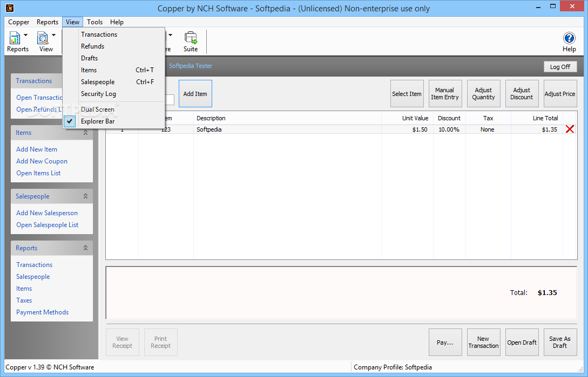
Task: Click the Tax column header
Action: pos(488,118)
